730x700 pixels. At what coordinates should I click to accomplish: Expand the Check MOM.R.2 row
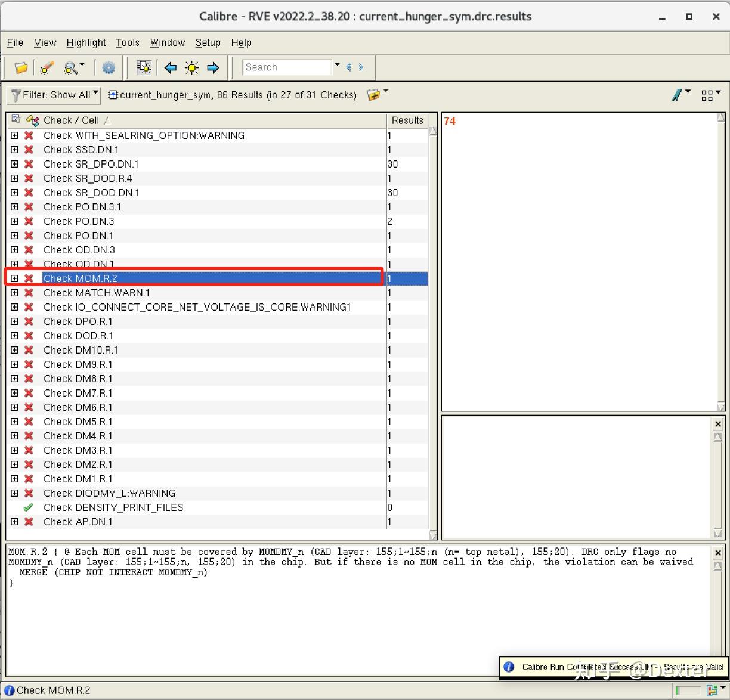click(14, 278)
